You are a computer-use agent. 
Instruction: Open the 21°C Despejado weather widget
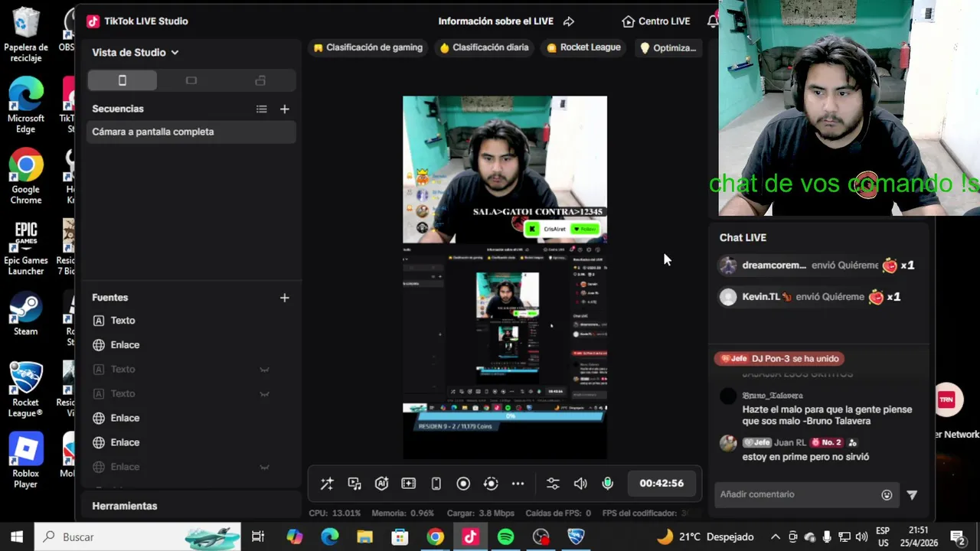coord(705,537)
